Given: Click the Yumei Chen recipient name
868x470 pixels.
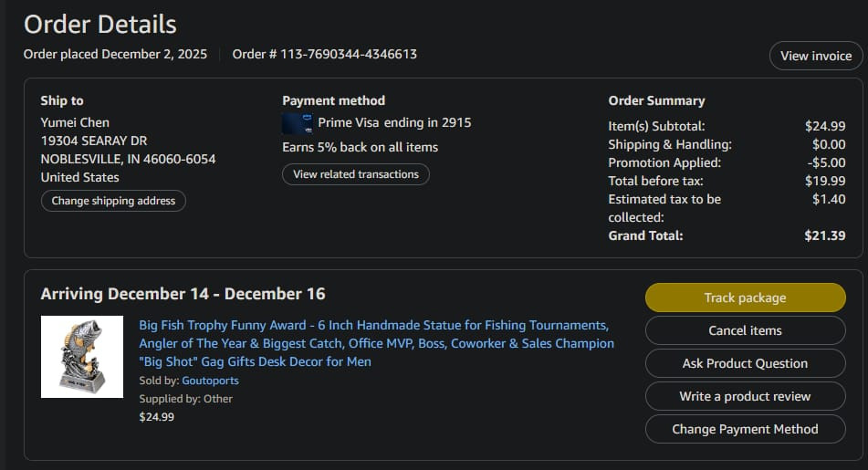Looking at the screenshot, I should pyautogui.click(x=75, y=122).
